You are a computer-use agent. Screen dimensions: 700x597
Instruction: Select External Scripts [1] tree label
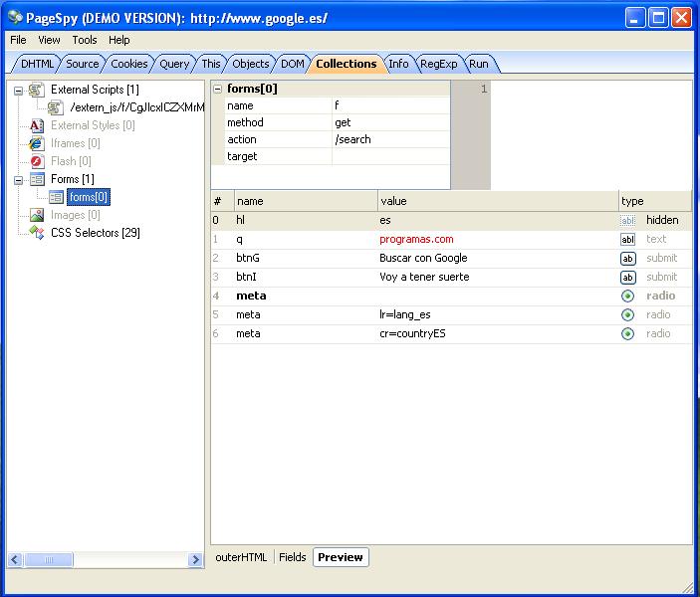[95, 90]
